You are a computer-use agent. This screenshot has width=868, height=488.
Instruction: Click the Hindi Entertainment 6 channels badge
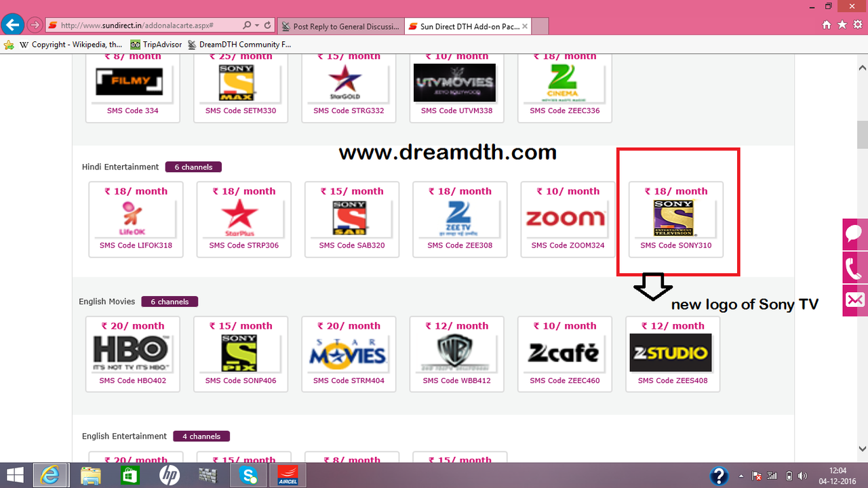tap(193, 167)
